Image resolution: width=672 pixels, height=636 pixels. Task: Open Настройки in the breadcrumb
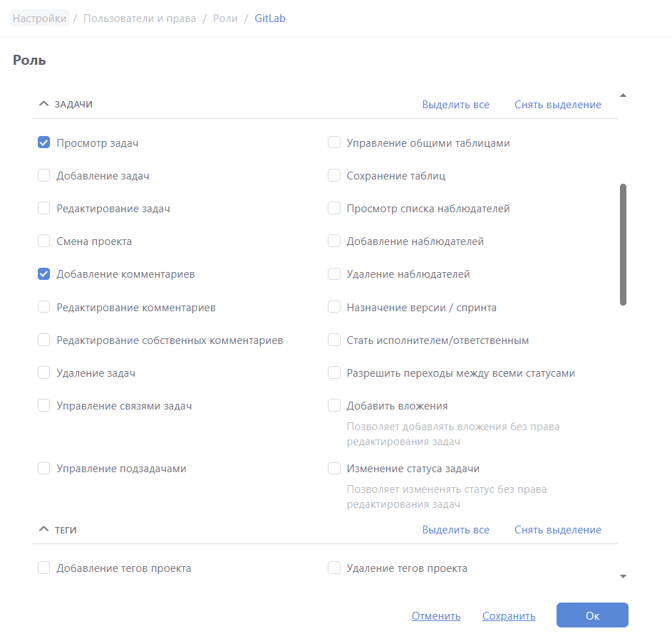[x=39, y=19]
